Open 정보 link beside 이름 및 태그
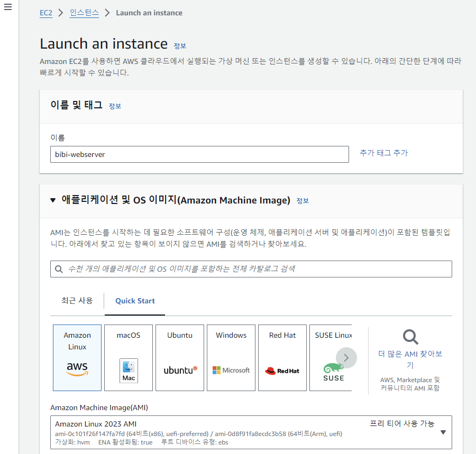 (x=115, y=106)
